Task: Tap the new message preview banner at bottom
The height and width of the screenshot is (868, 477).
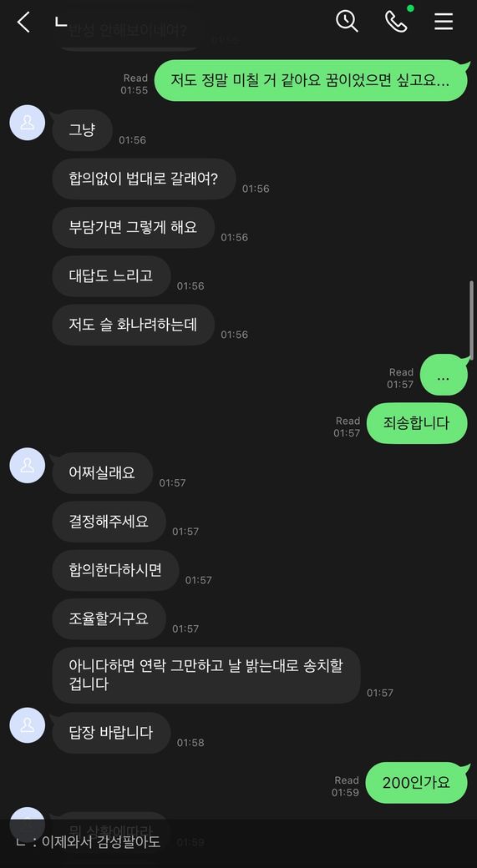Action: [238, 843]
